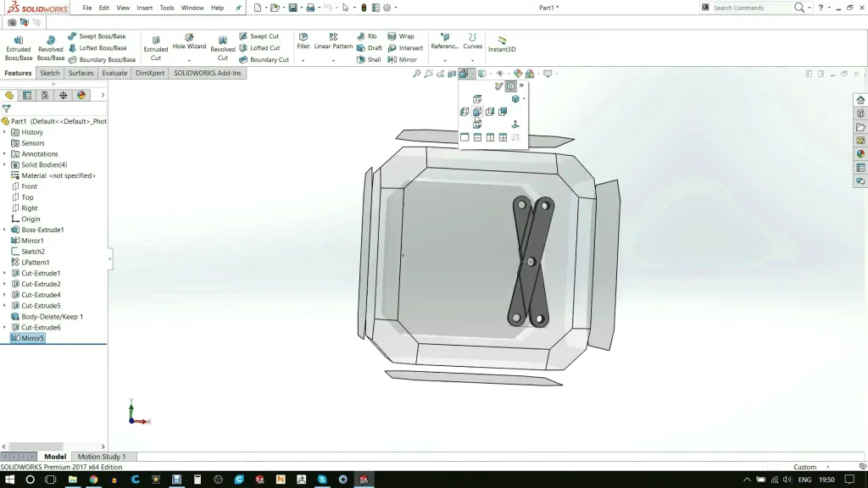Switch to the Sketch tab
Screen dimensions: 868x488
click(x=49, y=73)
